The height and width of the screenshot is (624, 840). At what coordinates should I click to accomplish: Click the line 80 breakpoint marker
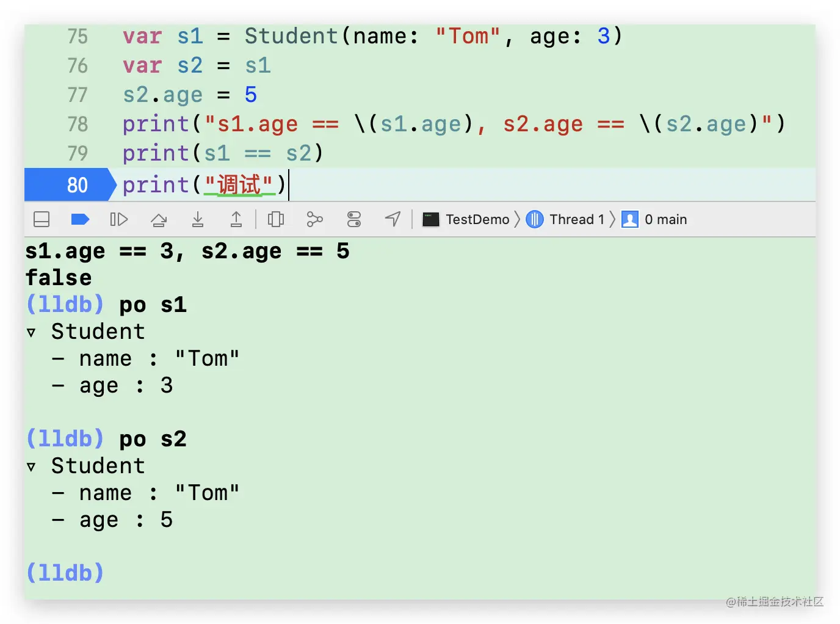point(70,184)
